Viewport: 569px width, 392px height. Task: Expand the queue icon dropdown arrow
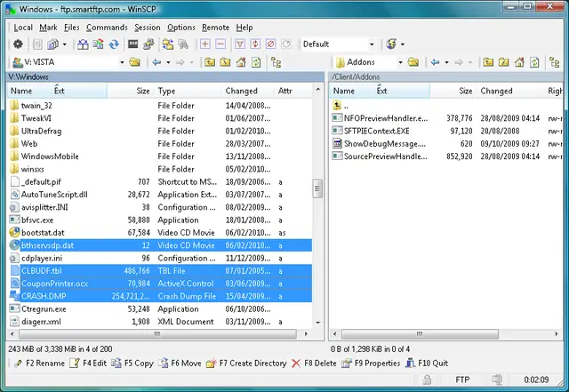(x=65, y=44)
